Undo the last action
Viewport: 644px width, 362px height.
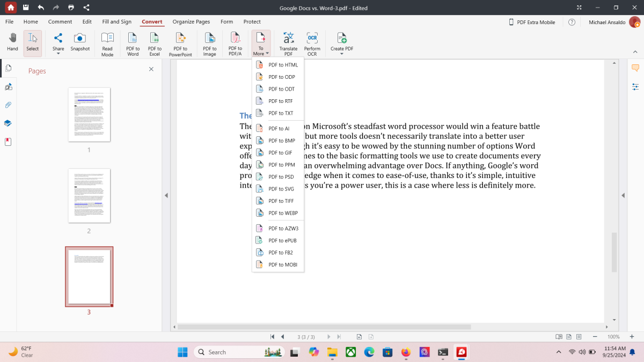click(x=41, y=8)
